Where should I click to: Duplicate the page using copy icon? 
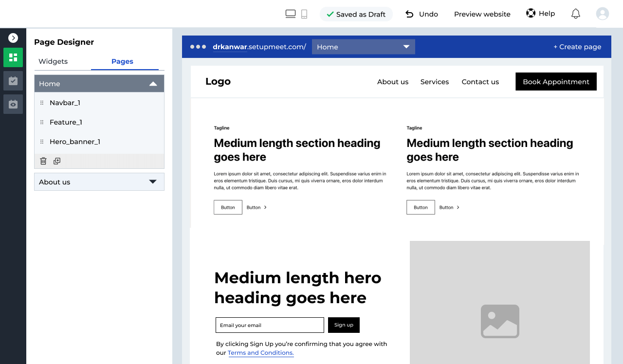point(57,161)
